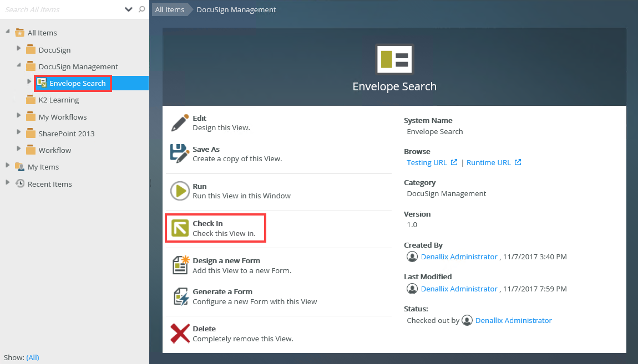The width and height of the screenshot is (638, 364).
Task: Open the Runtime URL link
Action: click(488, 162)
